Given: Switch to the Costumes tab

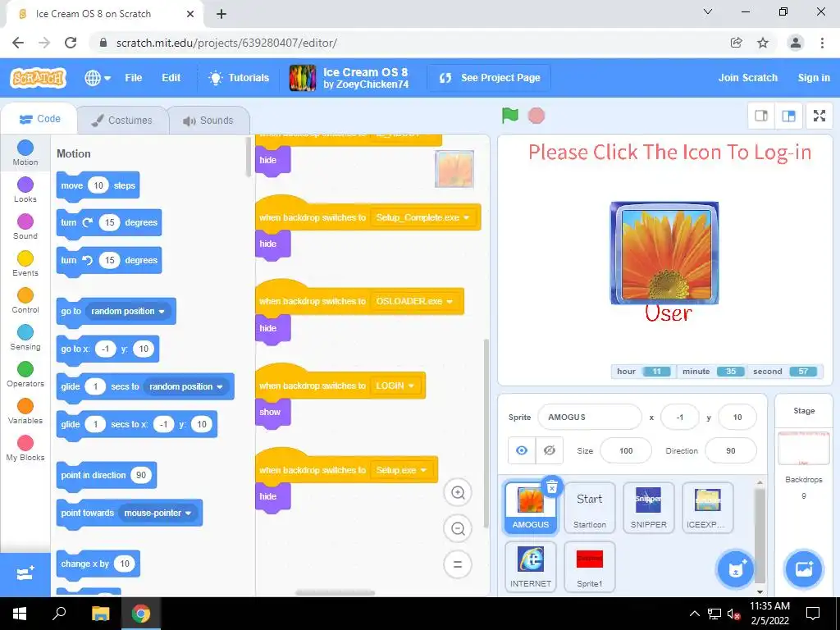Looking at the screenshot, I should (121, 120).
